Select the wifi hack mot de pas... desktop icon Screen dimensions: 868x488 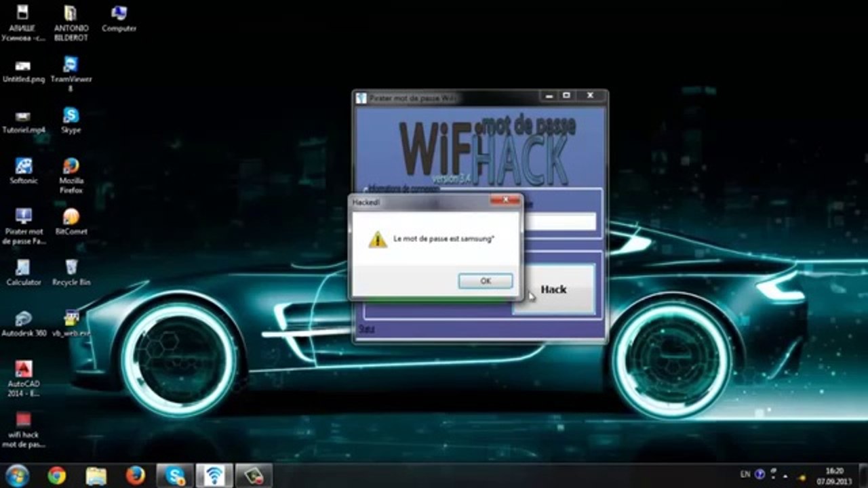click(x=23, y=430)
